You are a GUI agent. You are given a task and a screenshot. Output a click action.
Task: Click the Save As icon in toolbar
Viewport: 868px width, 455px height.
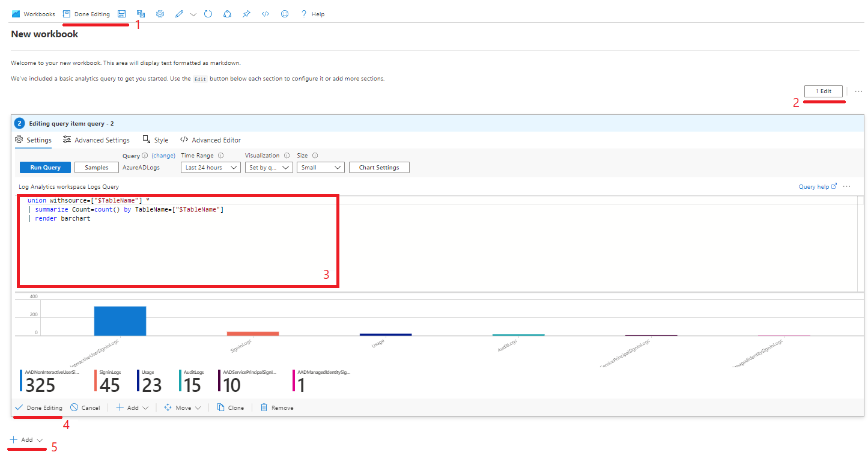pyautogui.click(x=141, y=14)
